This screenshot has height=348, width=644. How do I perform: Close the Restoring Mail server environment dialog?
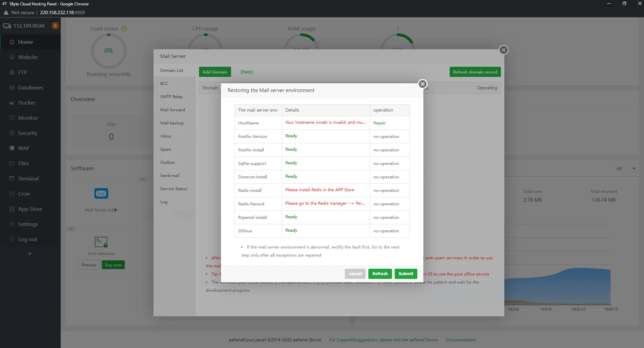point(423,84)
